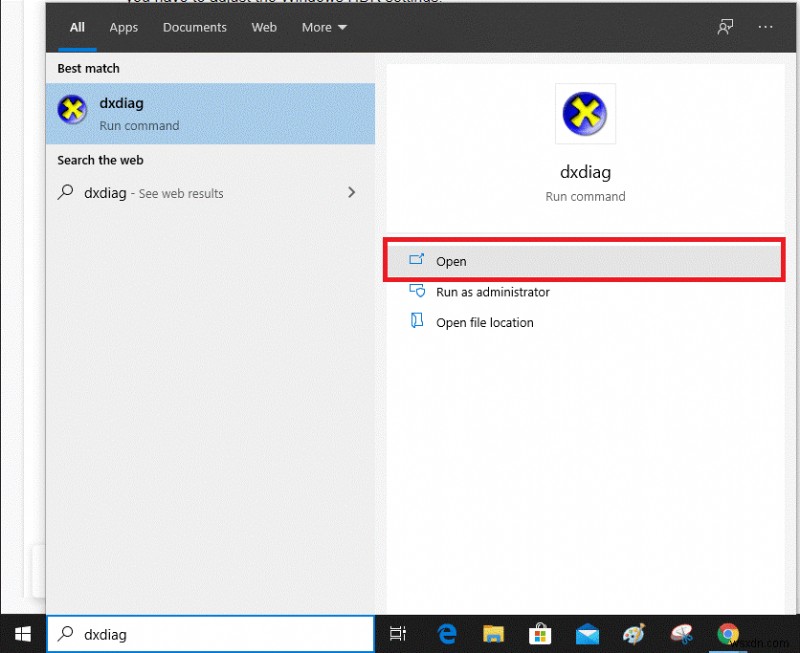Switch to the Apps search tab
800x653 pixels.
[x=123, y=27]
